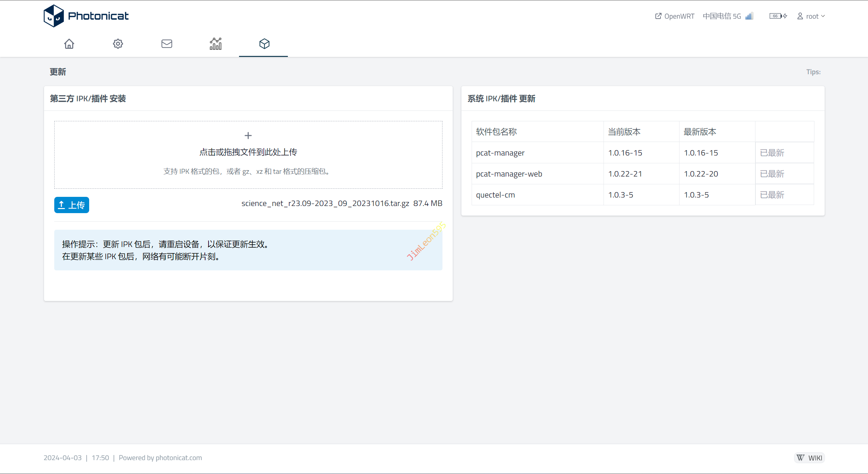Image resolution: width=868 pixels, height=474 pixels.
Task: Click the plus icon in upload area
Action: (x=248, y=136)
